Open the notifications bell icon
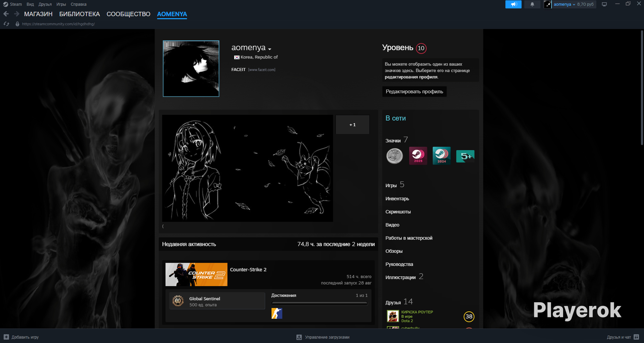The image size is (644, 343). [x=532, y=4]
